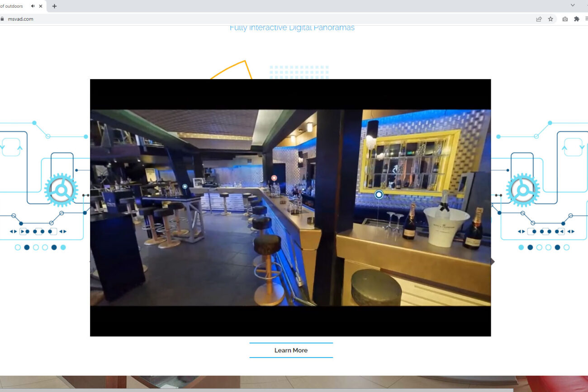Bookmark this page with the star icon
Image resolution: width=588 pixels, height=392 pixels.
click(550, 19)
